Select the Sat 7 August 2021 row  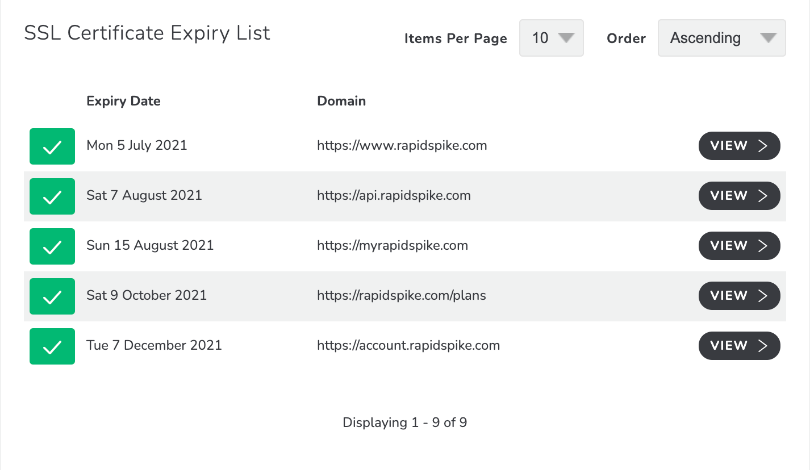coord(405,196)
